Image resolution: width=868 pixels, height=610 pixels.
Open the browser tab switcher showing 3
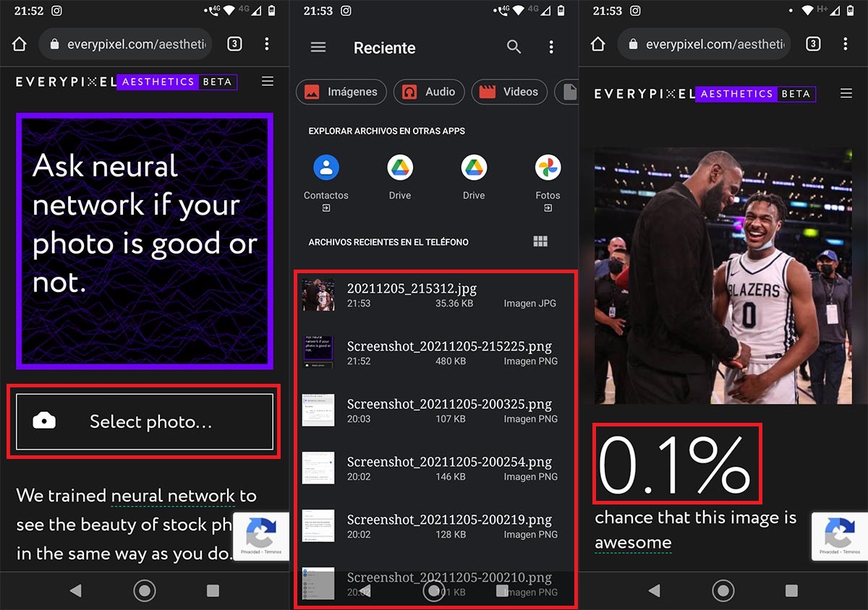pyautogui.click(x=234, y=43)
